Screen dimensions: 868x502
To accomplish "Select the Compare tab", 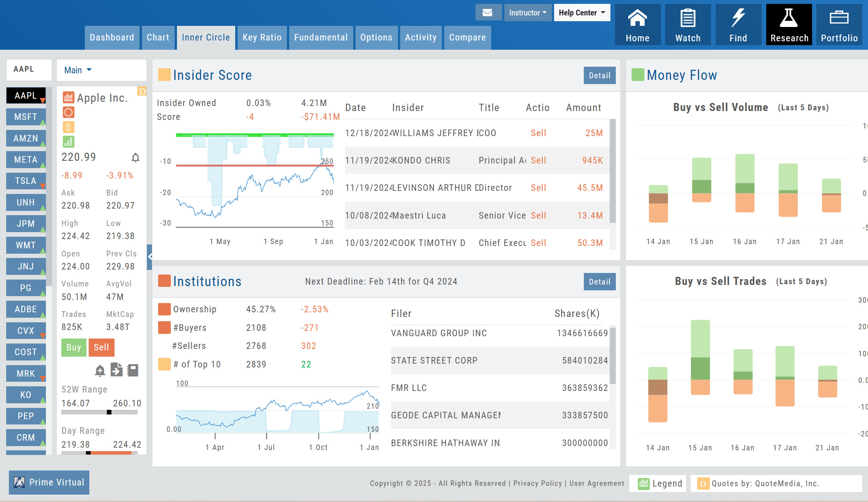I will tap(467, 38).
